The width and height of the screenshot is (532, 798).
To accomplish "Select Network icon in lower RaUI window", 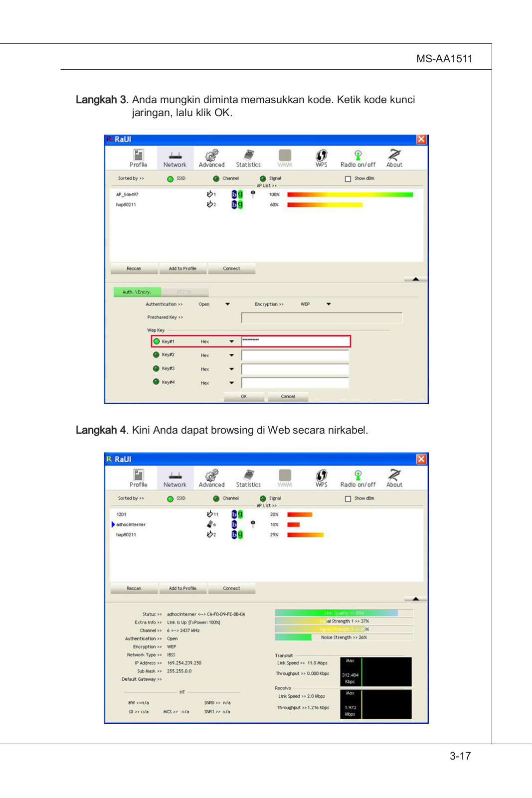I will (x=175, y=478).
